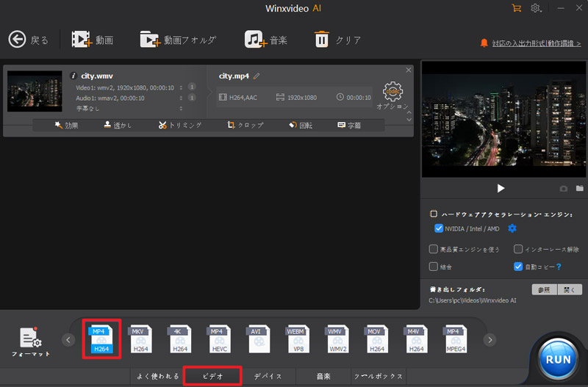Select the MP4 H264 format preset
This screenshot has width=588, height=387.
click(x=101, y=339)
